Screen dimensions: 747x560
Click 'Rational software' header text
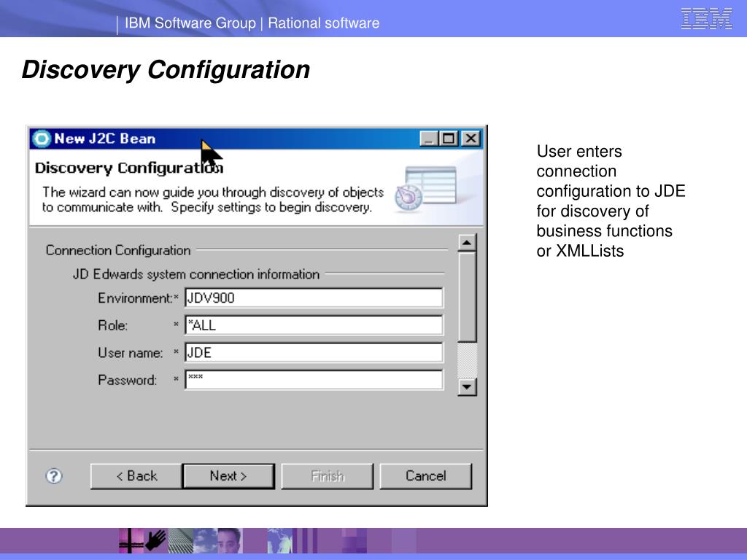tap(323, 23)
